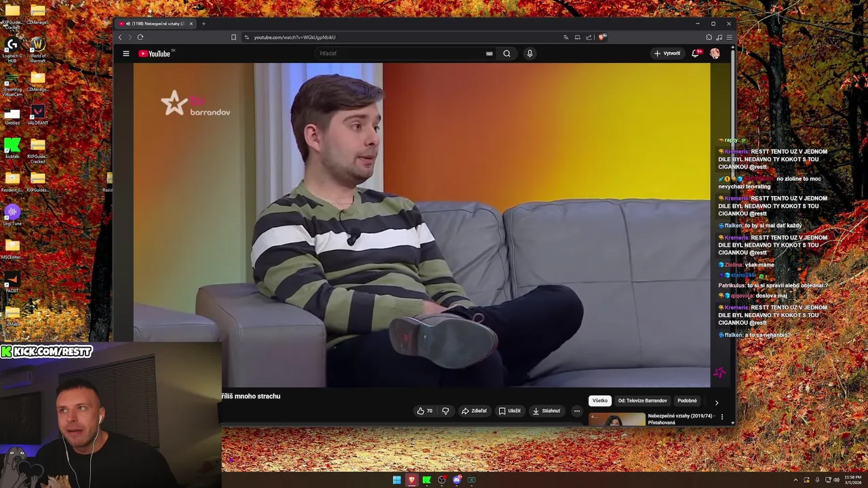The height and width of the screenshot is (488, 868).
Task: Open the Streamfog VirtualCam desktop shortcut
Action: (x=12, y=83)
